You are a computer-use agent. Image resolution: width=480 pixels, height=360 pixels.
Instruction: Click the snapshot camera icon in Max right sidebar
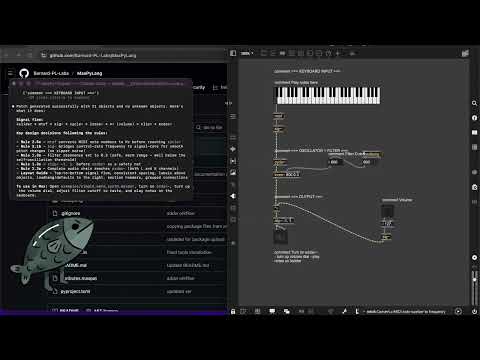pos(474,187)
